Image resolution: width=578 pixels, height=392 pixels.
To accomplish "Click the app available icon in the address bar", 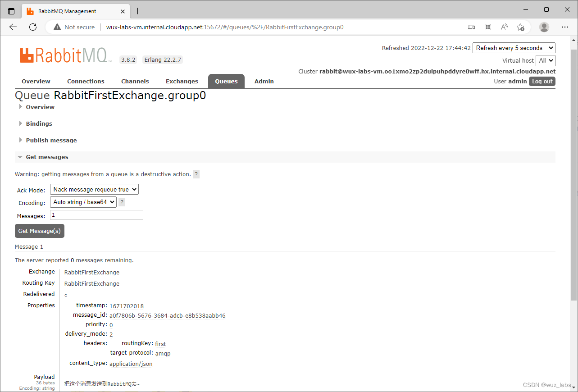I will [472, 27].
